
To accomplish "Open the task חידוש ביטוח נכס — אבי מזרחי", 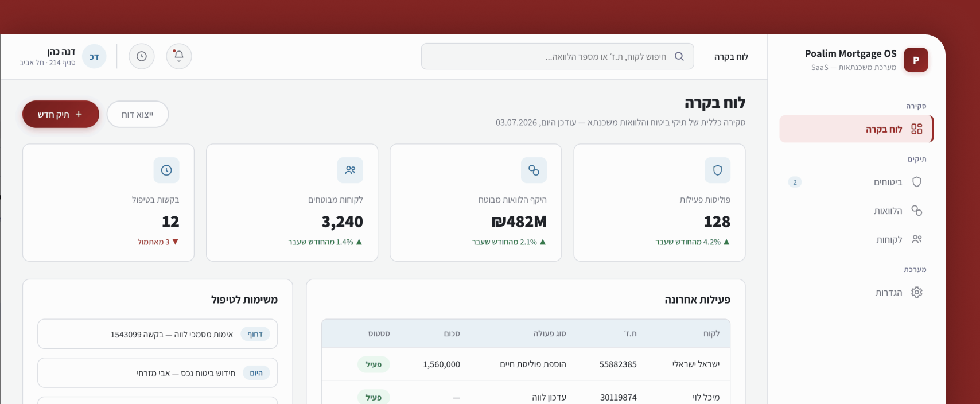I will point(158,373).
